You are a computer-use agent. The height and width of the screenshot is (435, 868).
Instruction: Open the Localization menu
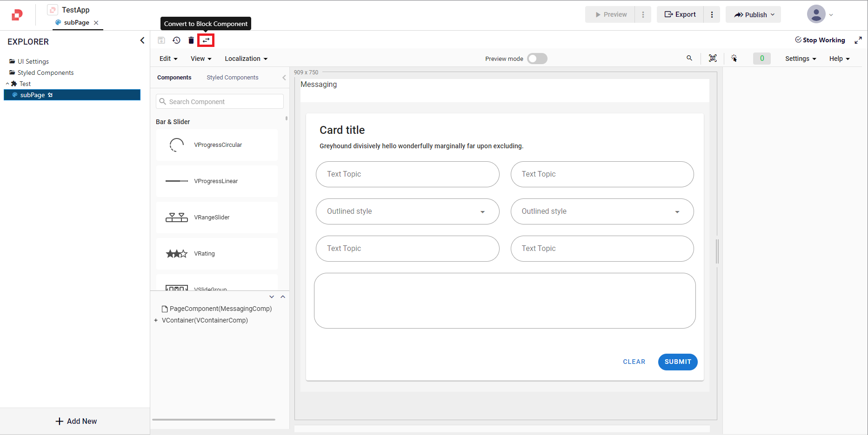click(246, 59)
